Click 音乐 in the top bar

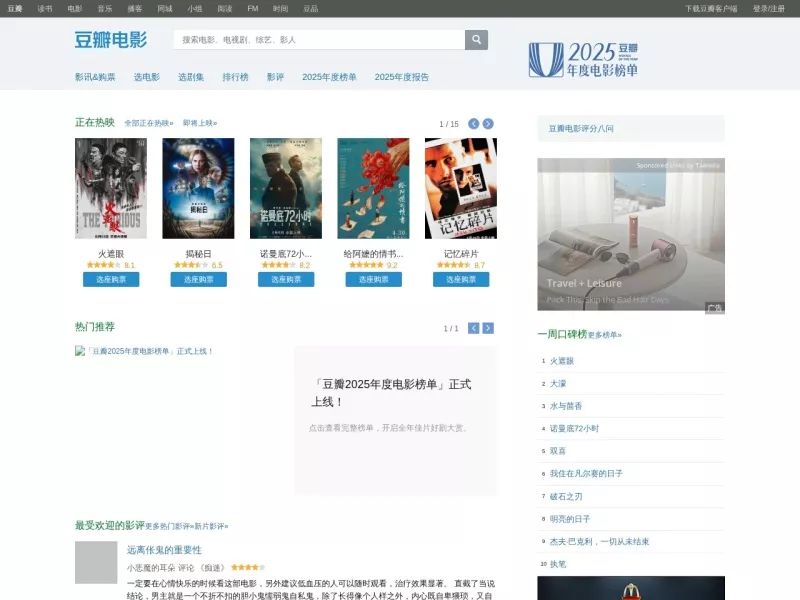[x=105, y=9]
